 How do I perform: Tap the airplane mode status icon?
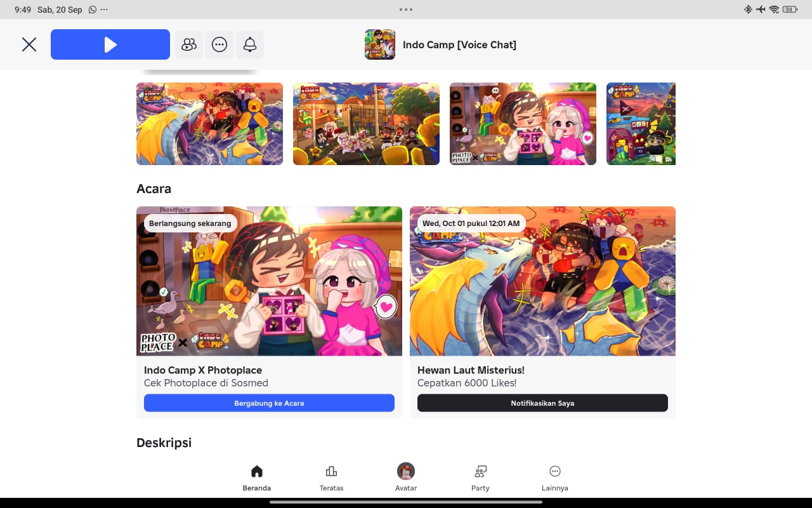(761, 10)
